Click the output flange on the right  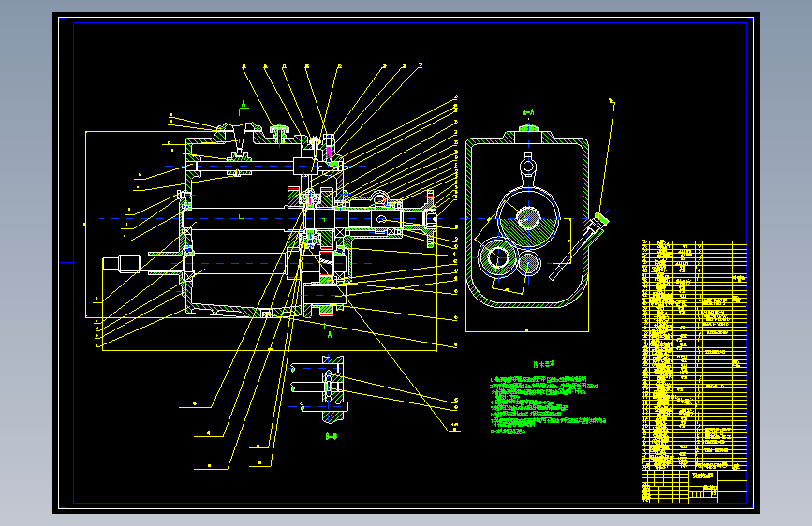click(430, 219)
